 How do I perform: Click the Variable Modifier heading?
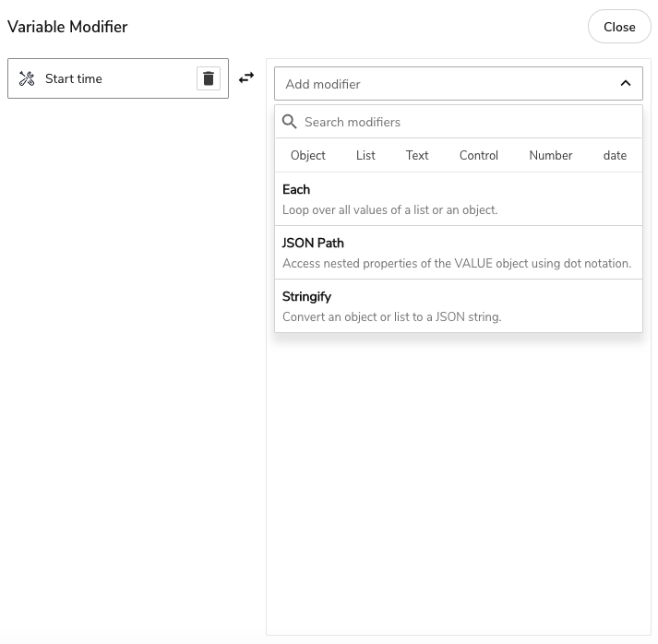coord(67,27)
